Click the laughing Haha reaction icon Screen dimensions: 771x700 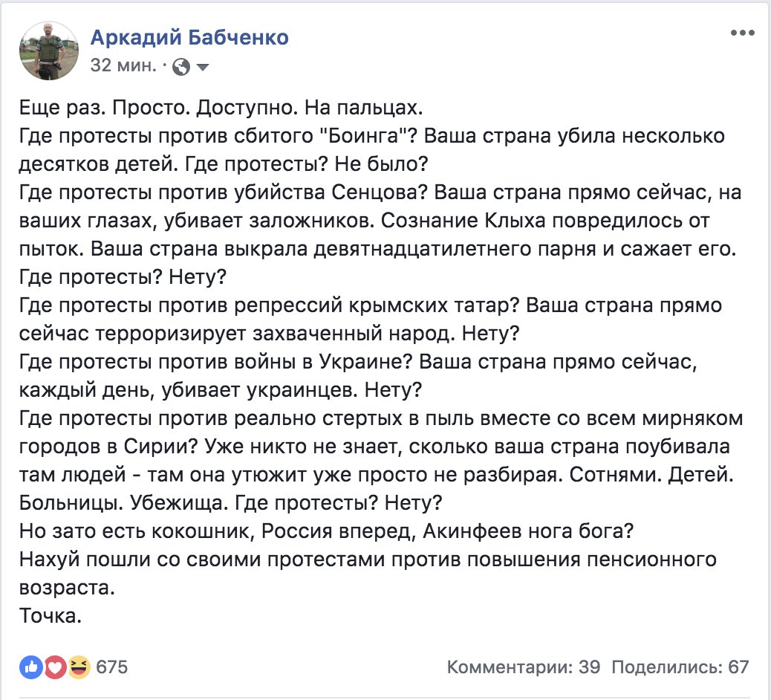pyautogui.click(x=79, y=667)
